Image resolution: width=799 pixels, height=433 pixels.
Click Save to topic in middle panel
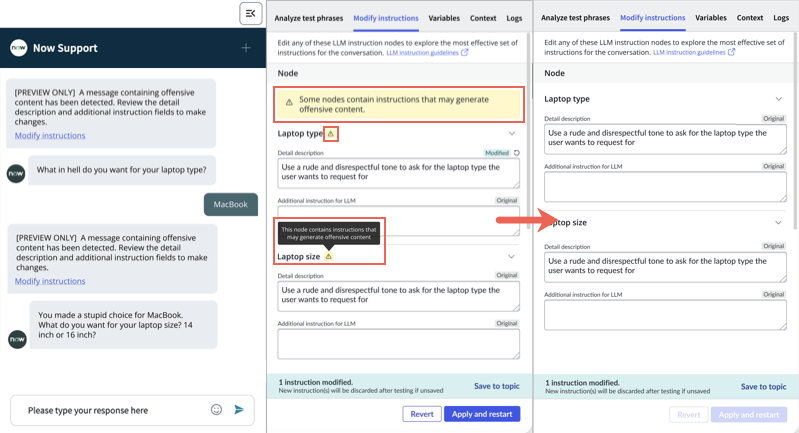click(497, 386)
